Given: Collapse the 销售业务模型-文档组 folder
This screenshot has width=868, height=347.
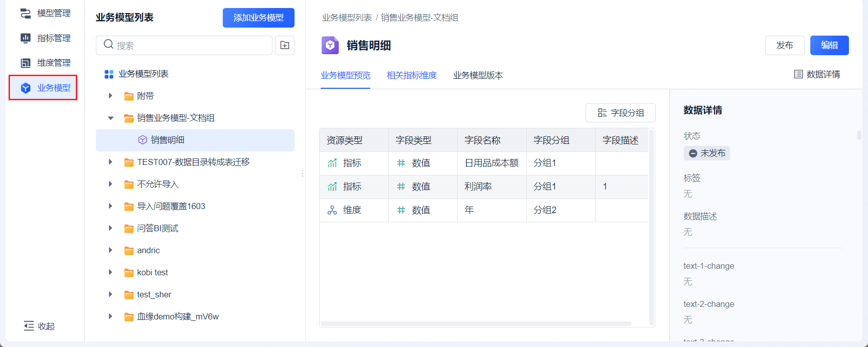Looking at the screenshot, I should tap(110, 118).
